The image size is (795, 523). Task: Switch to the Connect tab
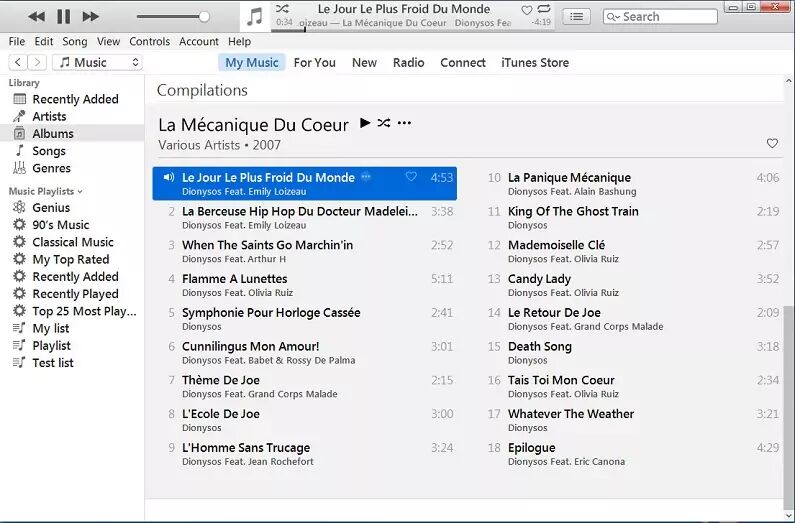[x=463, y=63]
